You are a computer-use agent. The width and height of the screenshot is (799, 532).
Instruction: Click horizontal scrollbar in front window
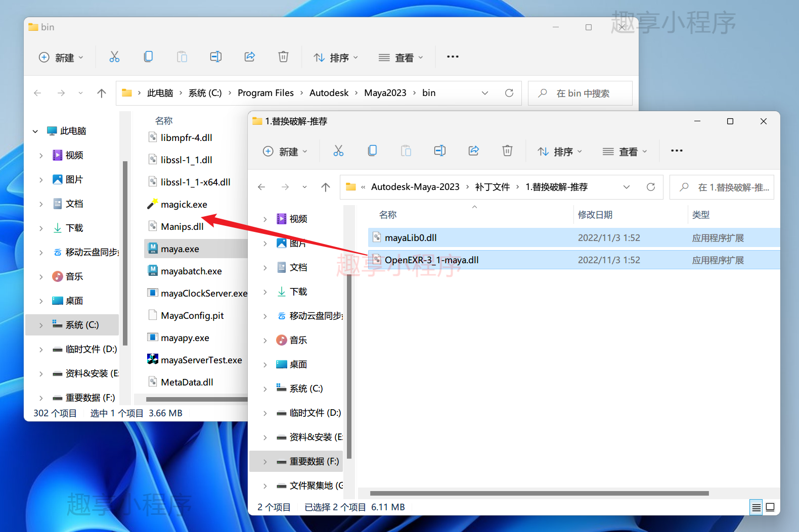[x=539, y=493]
